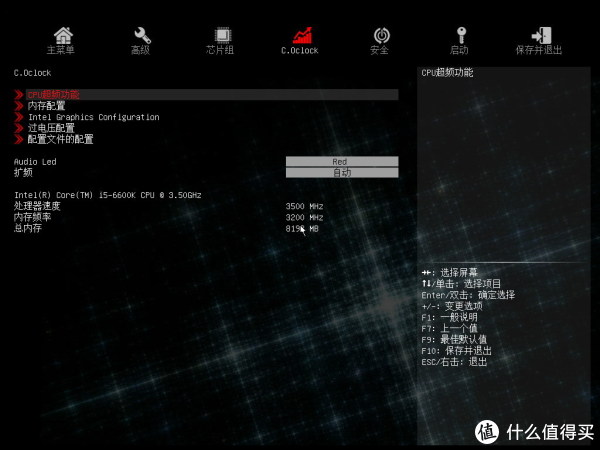Switch to the 启动 tab label

pyautogui.click(x=459, y=50)
